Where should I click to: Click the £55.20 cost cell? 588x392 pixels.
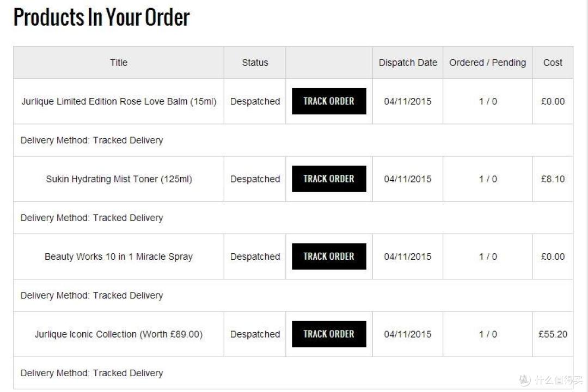coord(553,334)
